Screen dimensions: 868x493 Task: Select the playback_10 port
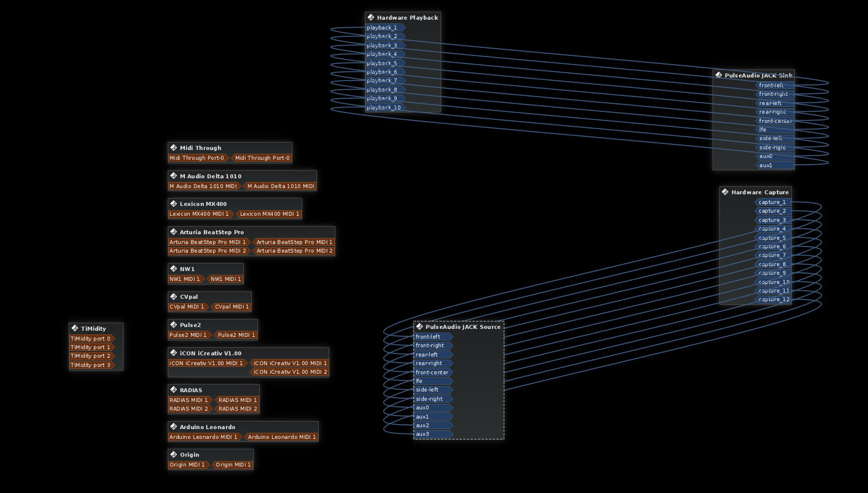point(385,108)
